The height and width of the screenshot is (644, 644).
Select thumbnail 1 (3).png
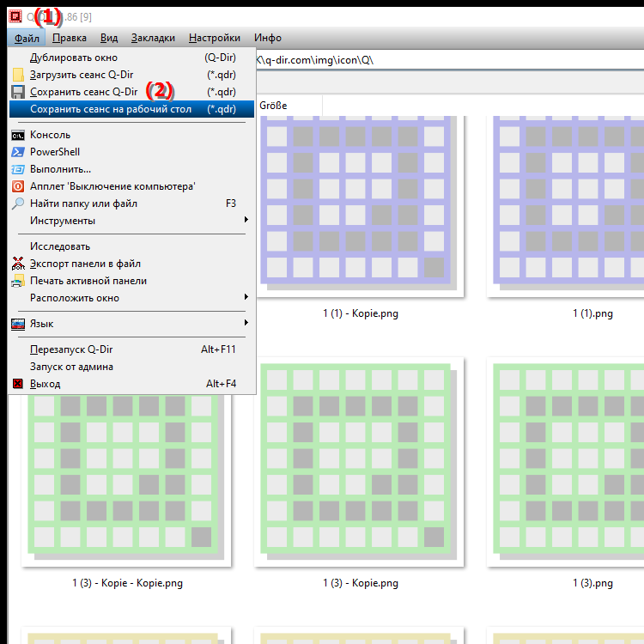pyautogui.click(x=568, y=462)
